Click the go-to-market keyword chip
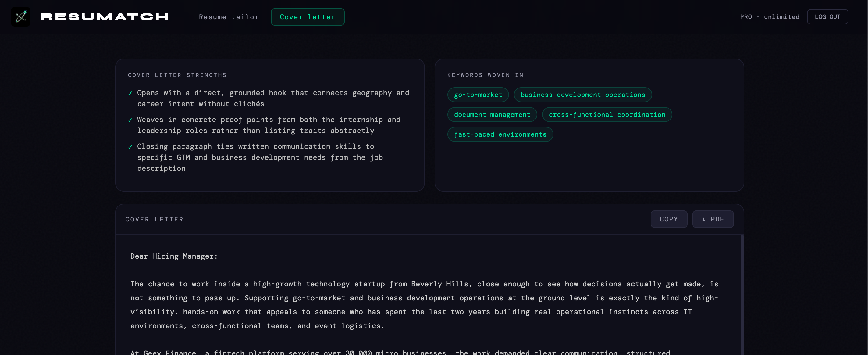 click(x=478, y=95)
